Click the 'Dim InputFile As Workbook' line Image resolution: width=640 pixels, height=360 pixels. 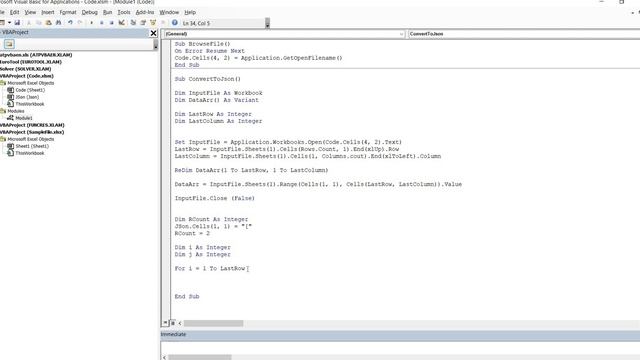tap(218, 93)
